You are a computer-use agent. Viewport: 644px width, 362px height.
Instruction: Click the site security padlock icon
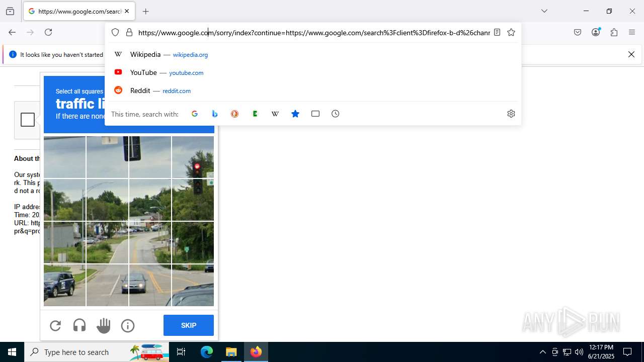pyautogui.click(x=129, y=32)
